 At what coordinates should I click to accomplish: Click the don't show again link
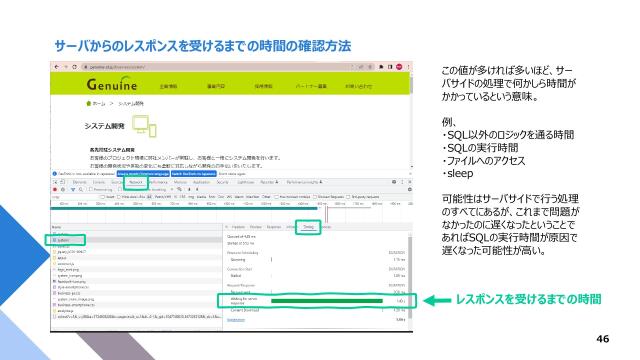pyautogui.click(x=232, y=174)
